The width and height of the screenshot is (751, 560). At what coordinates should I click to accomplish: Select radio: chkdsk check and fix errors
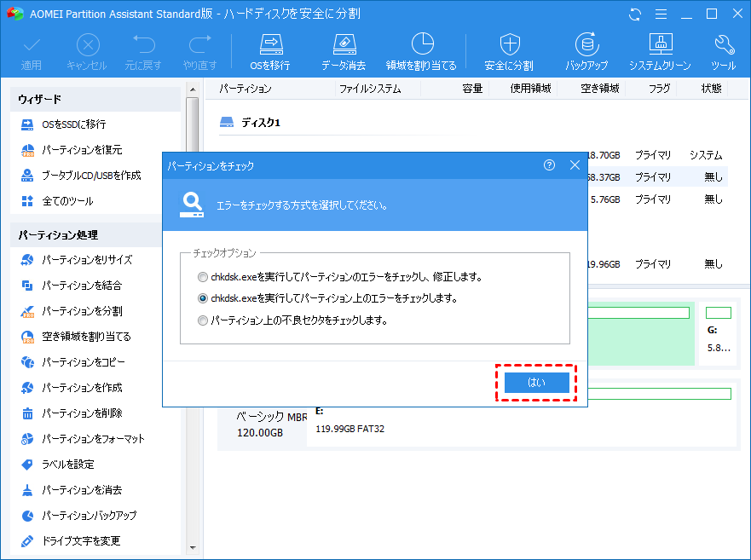tap(203, 277)
